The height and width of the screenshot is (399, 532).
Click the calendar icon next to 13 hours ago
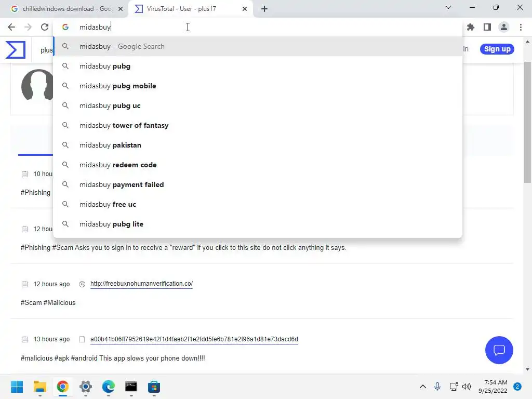point(25,339)
